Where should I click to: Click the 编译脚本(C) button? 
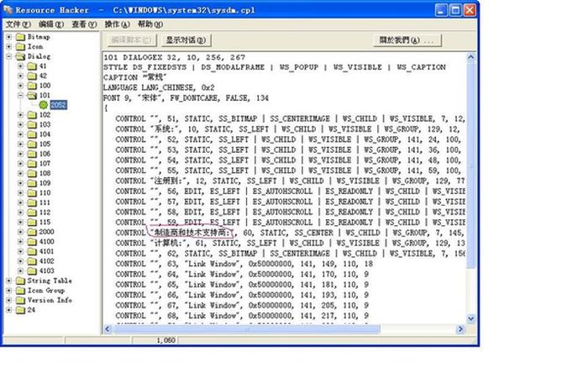pos(131,40)
